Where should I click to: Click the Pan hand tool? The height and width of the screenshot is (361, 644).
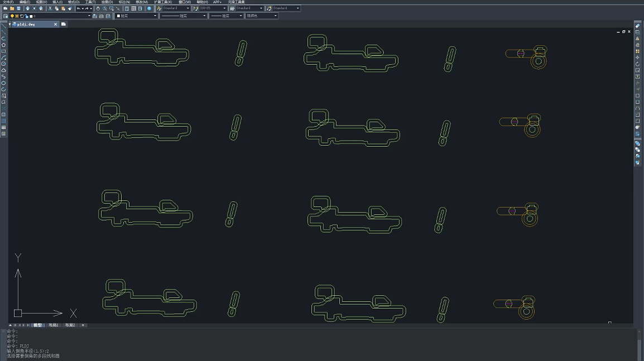pyautogui.click(x=98, y=8)
